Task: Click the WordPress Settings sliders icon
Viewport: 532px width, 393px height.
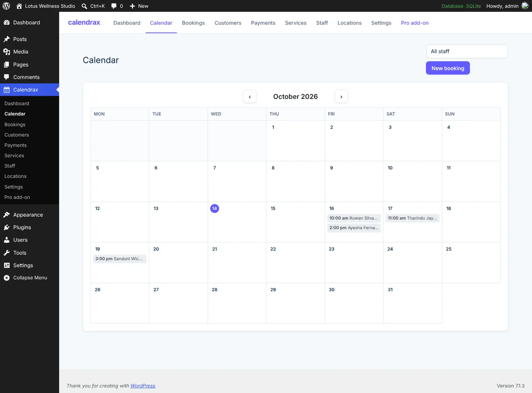Action: coord(7,265)
